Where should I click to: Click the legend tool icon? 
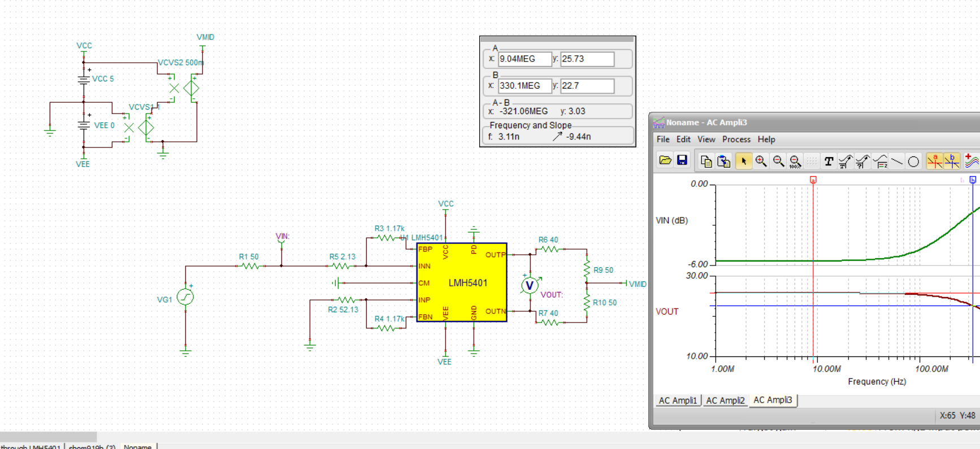pos(880,162)
